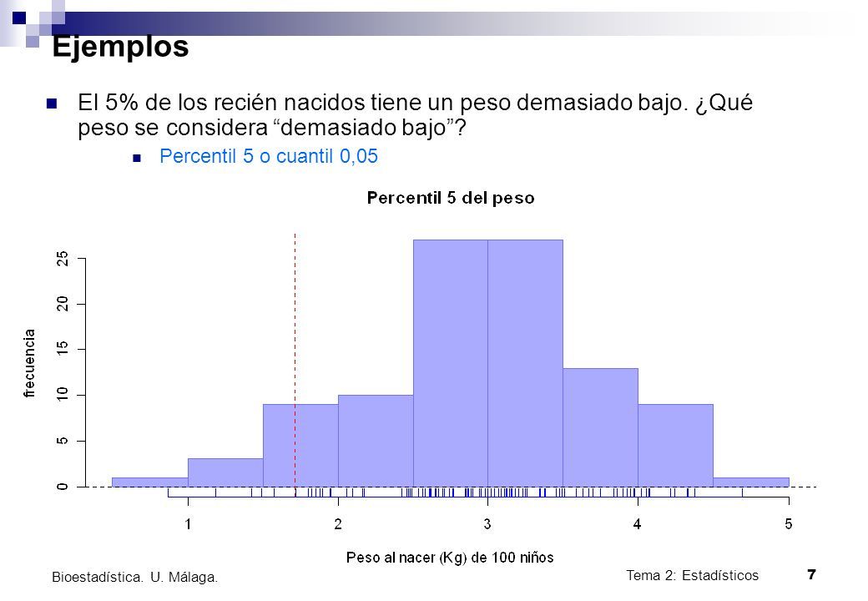Image resolution: width=868 pixels, height=601 pixels.
Task: Click the small histogram bar between 1 and 1.5
Action: pos(225,472)
